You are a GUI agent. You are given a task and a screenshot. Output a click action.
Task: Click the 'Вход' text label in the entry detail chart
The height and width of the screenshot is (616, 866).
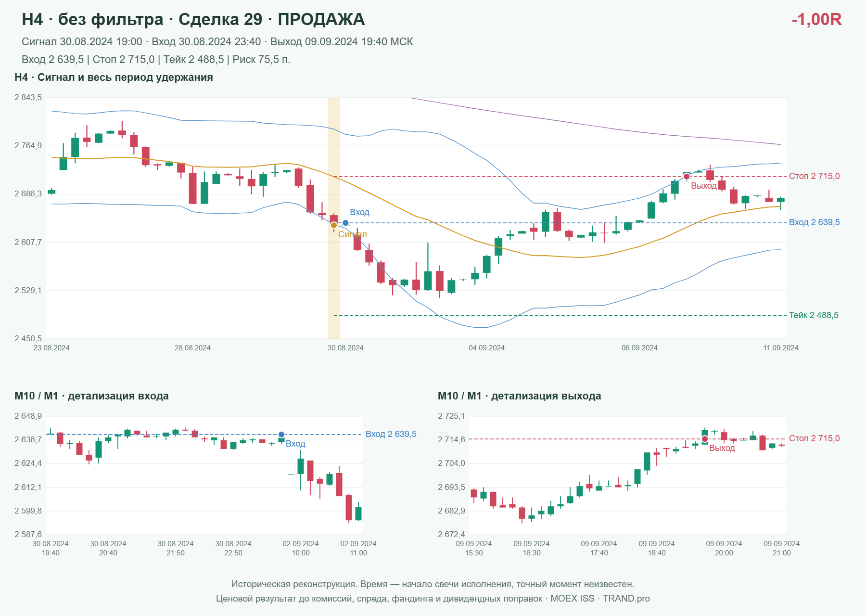pos(295,444)
